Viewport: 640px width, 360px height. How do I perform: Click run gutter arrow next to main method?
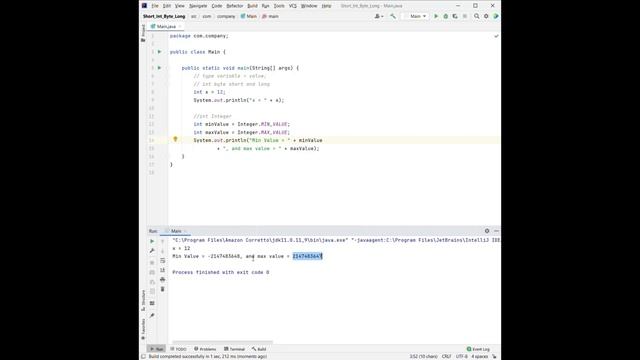(160, 68)
